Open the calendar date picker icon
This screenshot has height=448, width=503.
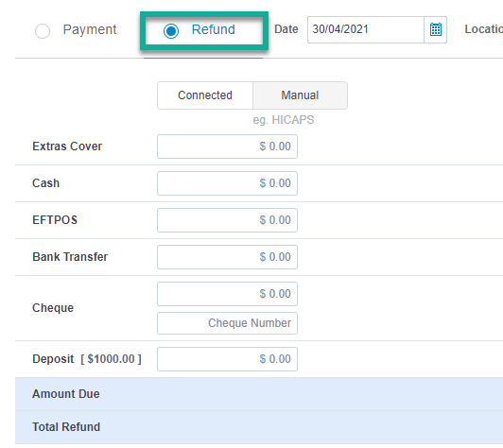(435, 29)
